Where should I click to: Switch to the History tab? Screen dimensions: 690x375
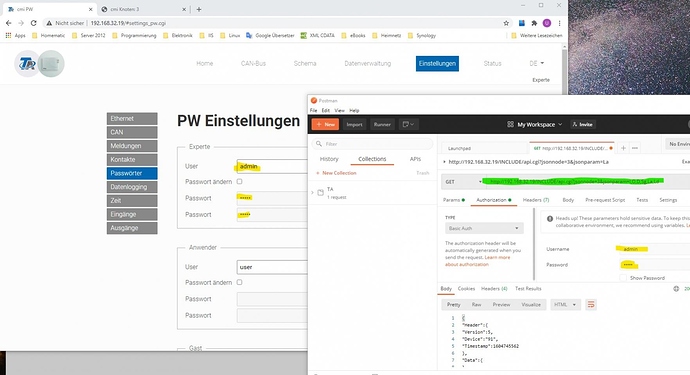click(x=329, y=159)
